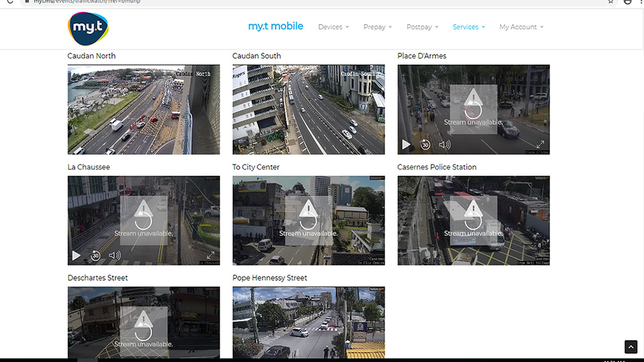Expand La Chaussee video to fullscreen
The height and width of the screenshot is (362, 644).
tap(210, 255)
